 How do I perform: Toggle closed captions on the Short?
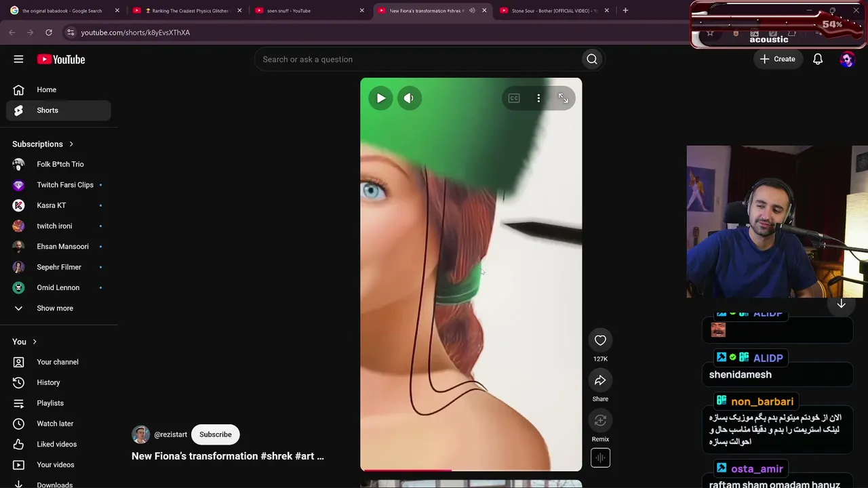(x=514, y=98)
